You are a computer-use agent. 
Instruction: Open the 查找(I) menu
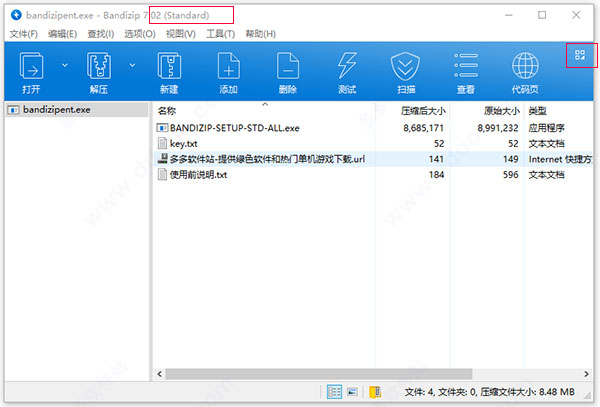coord(101,34)
